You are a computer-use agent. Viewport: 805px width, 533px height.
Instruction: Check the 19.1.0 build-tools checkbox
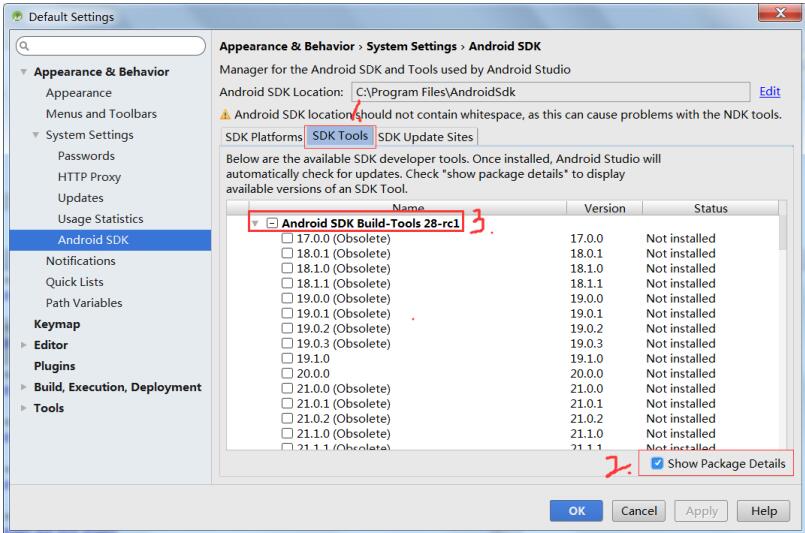click(x=287, y=358)
